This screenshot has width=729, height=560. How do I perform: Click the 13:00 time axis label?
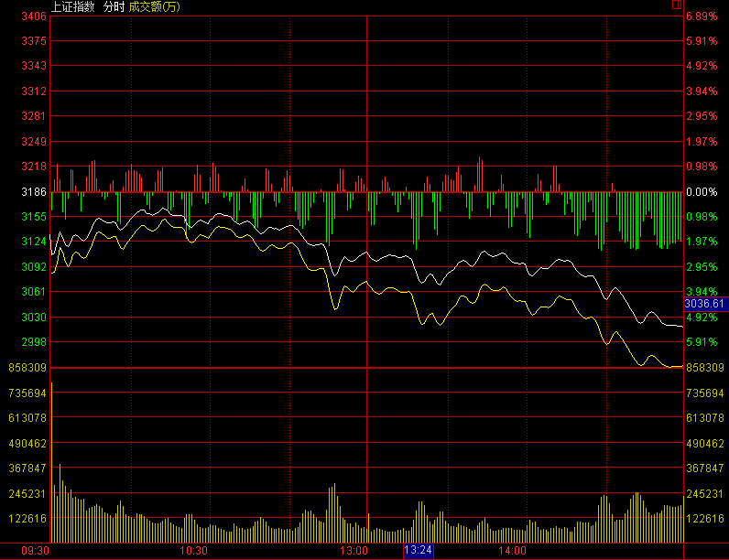pyautogui.click(x=354, y=552)
